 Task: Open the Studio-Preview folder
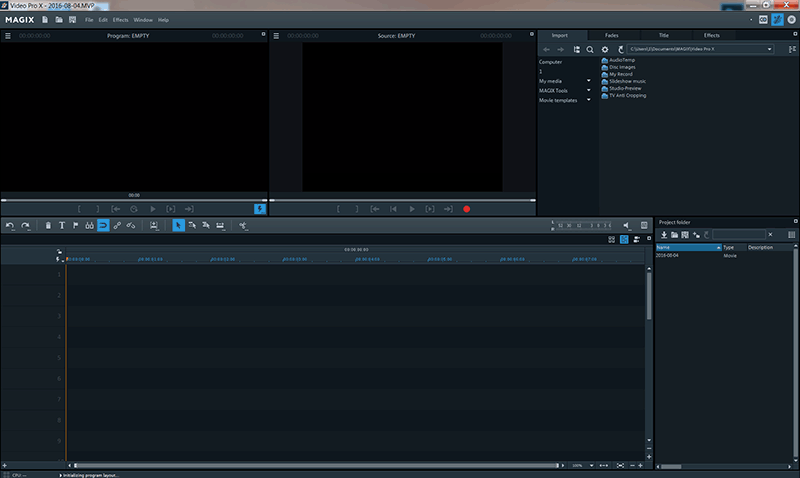[621, 88]
